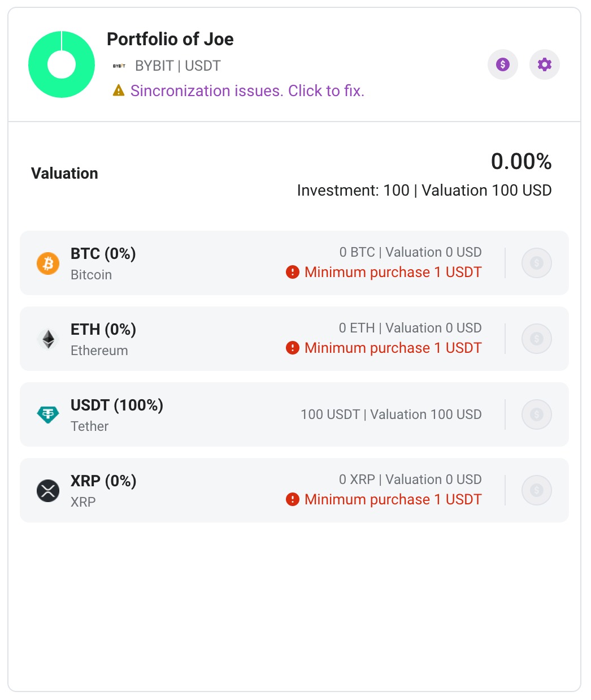Click ETH 'Minimum purchase 1 USDT' message
This screenshot has width=591, height=700.
(x=393, y=348)
